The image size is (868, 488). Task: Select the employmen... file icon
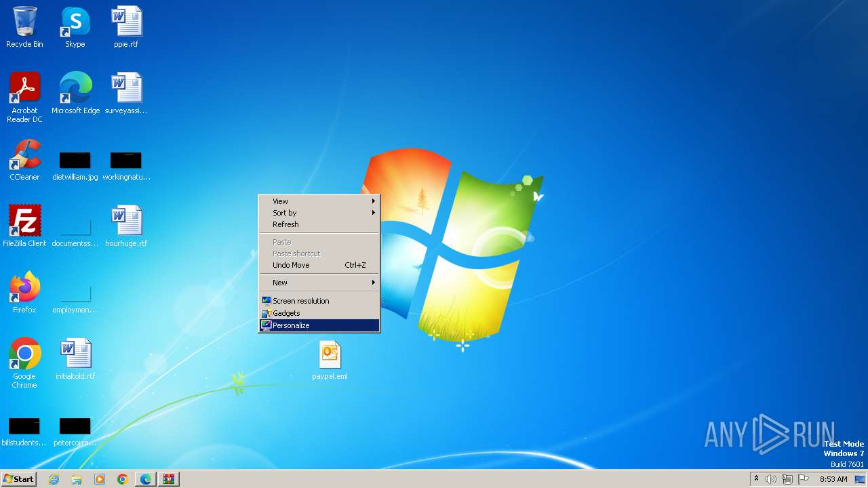(x=75, y=298)
